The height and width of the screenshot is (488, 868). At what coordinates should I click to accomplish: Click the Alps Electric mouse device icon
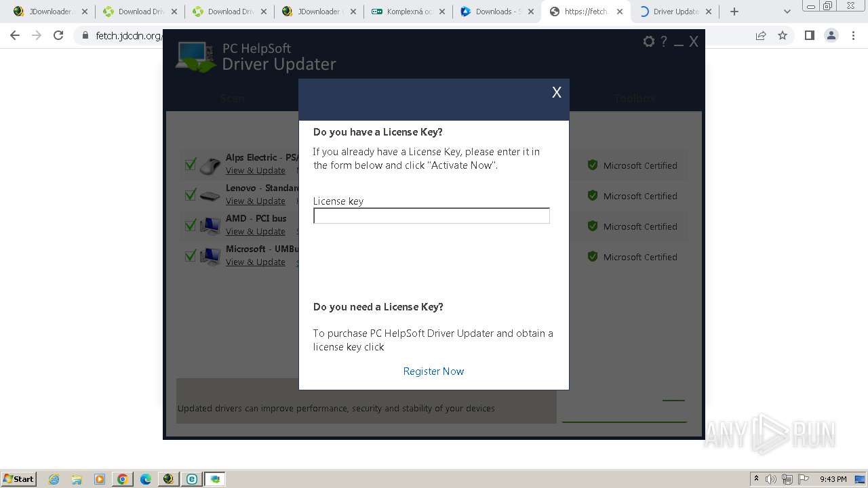tap(210, 165)
